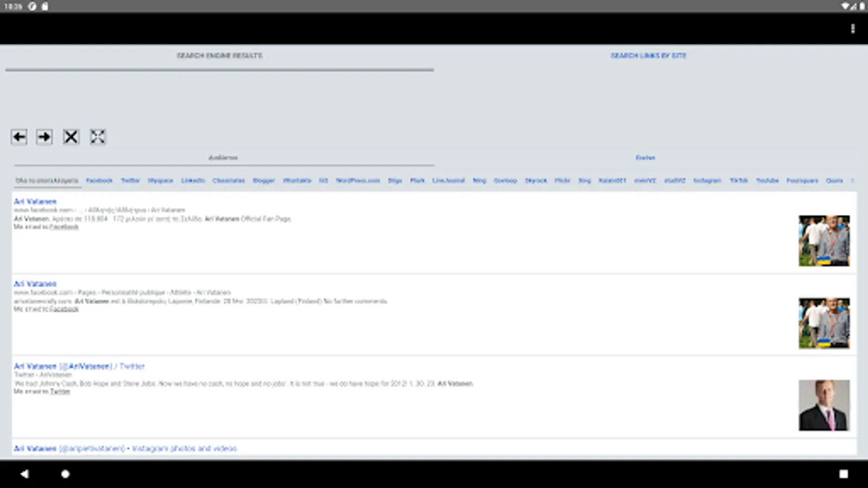
Task: Switch to Search Links By Site tab
Action: pyautogui.click(x=649, y=55)
